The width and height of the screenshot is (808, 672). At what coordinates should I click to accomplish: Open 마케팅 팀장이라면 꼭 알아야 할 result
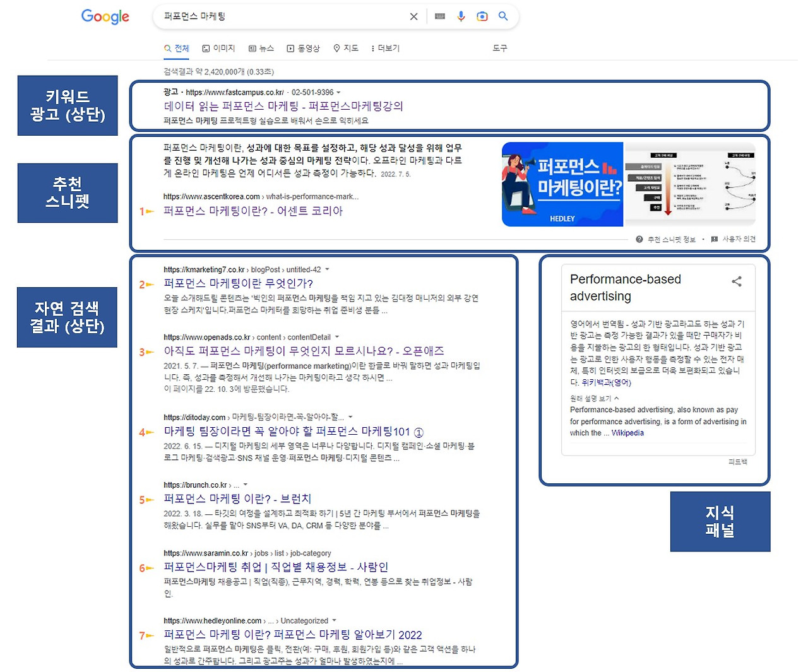pyautogui.click(x=294, y=432)
